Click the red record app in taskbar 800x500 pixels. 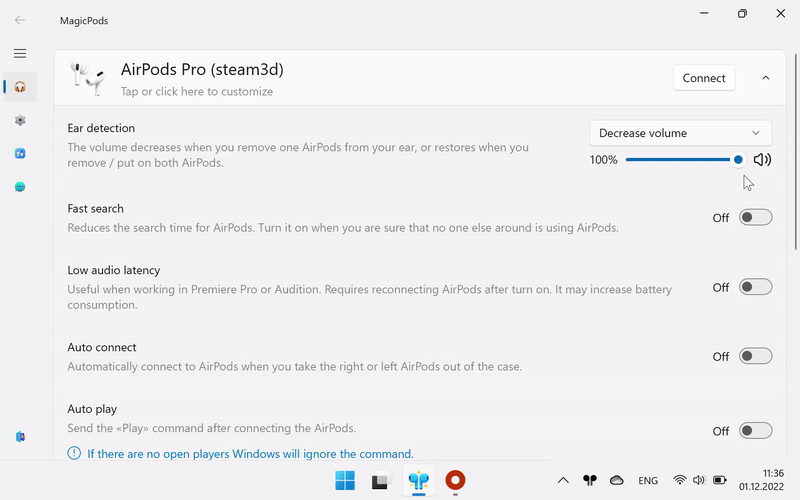coord(455,481)
